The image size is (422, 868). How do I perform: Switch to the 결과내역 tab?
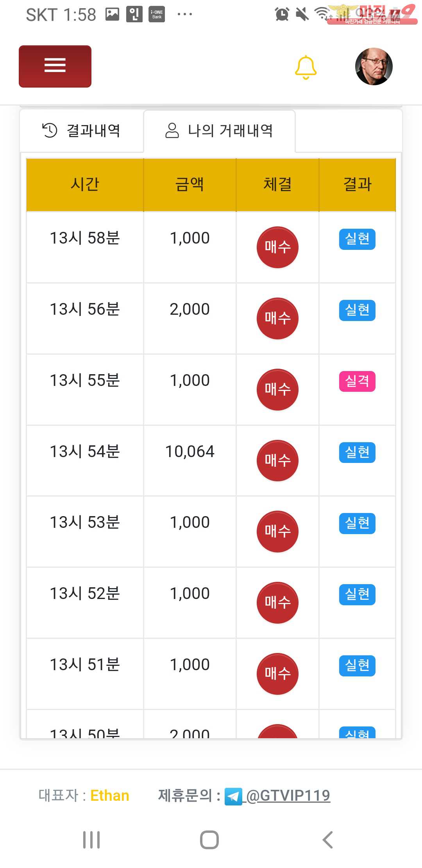pyautogui.click(x=82, y=131)
